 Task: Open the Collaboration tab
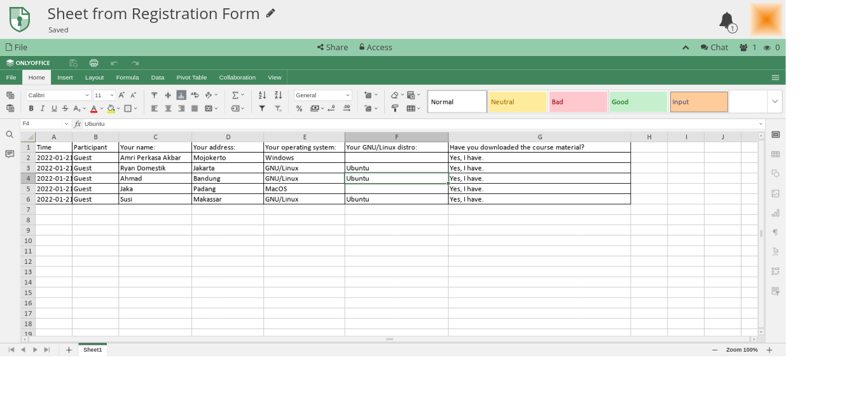(237, 78)
